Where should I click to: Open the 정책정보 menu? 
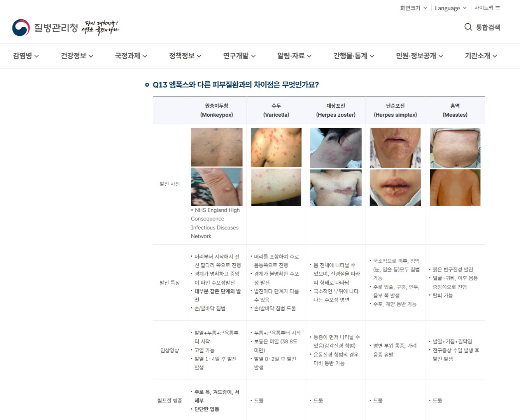click(185, 56)
